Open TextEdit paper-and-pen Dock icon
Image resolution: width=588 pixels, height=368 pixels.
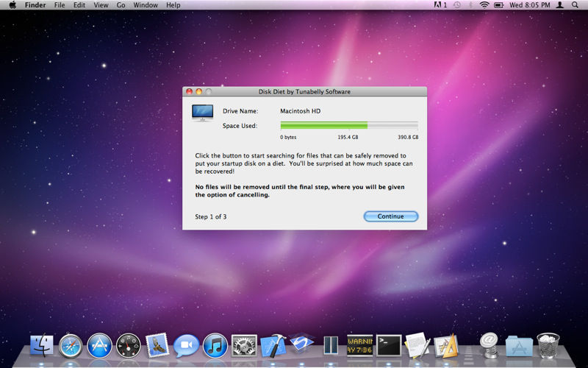[x=417, y=344]
